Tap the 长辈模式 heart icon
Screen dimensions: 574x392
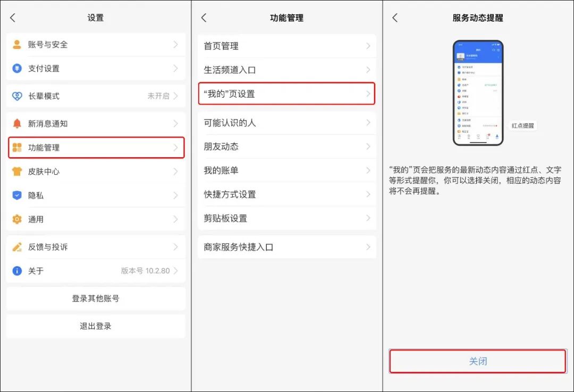click(16, 97)
